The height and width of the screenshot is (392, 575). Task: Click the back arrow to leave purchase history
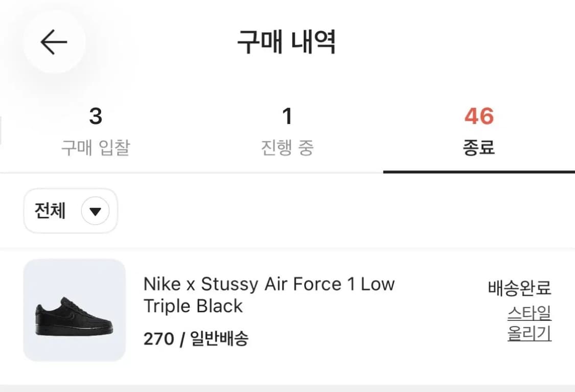(x=54, y=42)
